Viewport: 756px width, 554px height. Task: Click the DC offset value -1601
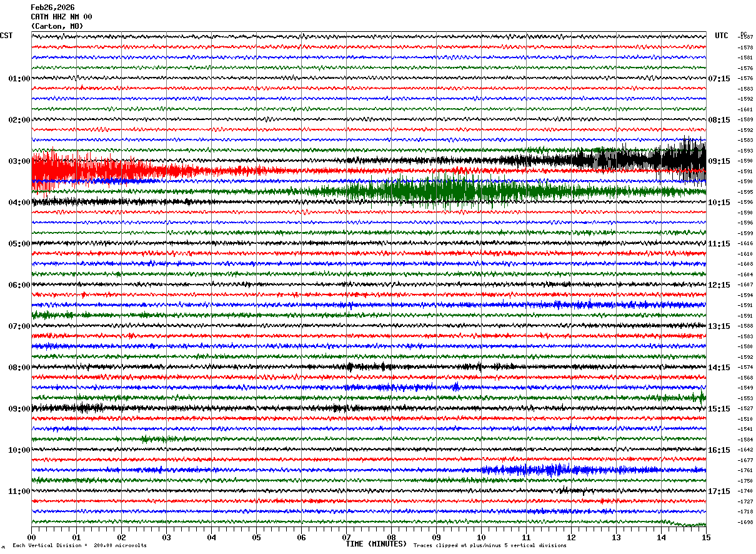[746, 109]
